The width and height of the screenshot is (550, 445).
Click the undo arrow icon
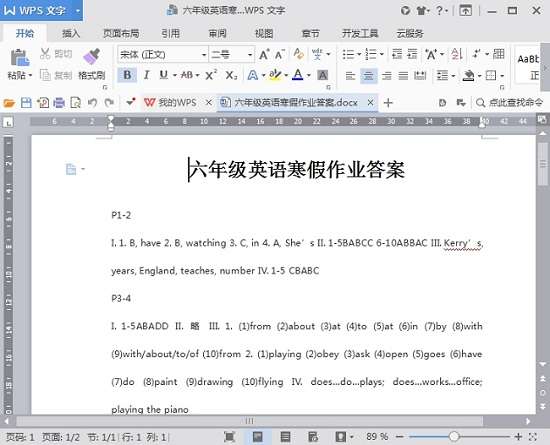click(x=92, y=103)
